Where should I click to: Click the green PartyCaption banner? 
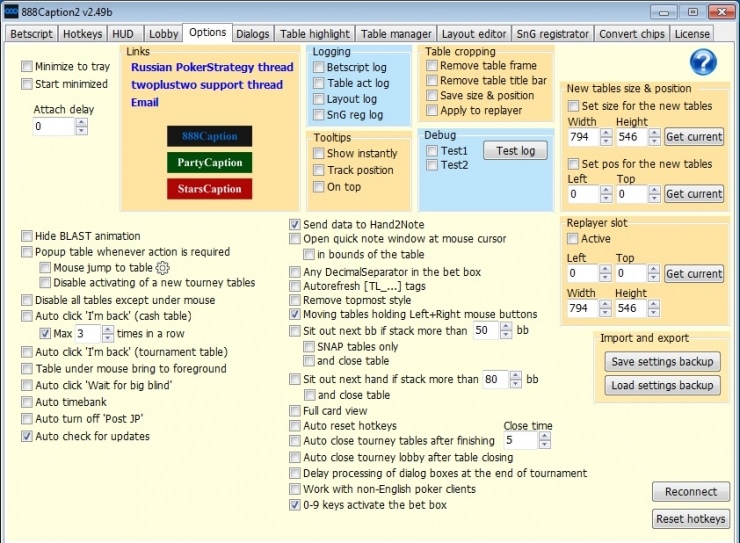(x=210, y=163)
